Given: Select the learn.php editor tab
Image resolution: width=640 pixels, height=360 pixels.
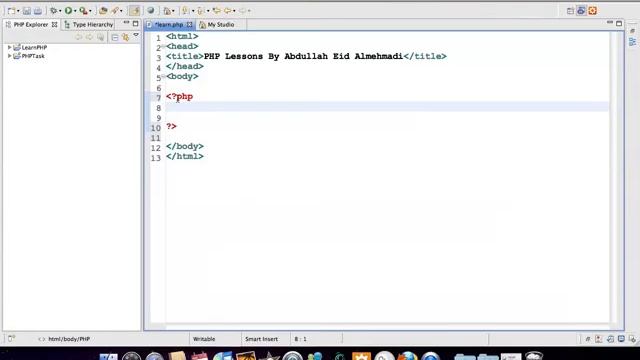Looking at the screenshot, I should click(x=169, y=25).
